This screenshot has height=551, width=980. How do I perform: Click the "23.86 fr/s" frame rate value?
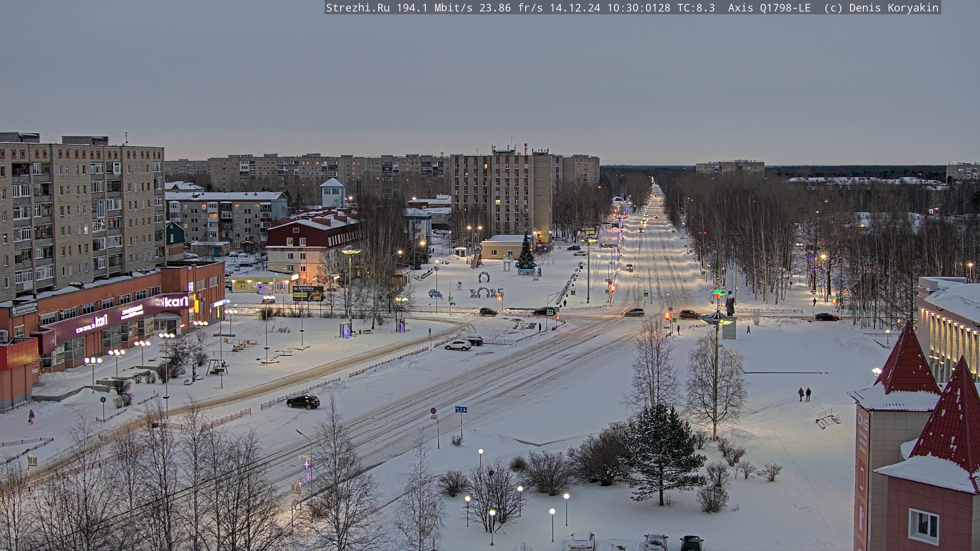pyautogui.click(x=511, y=8)
